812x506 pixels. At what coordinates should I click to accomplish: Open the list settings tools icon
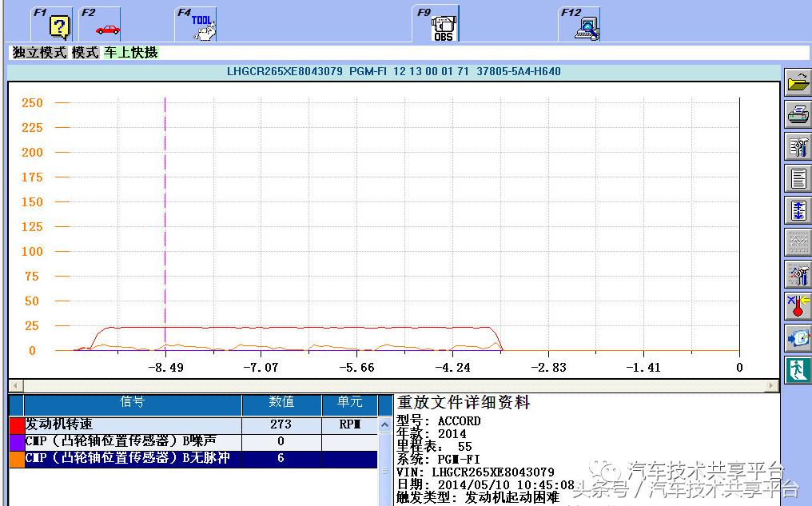[x=798, y=146]
